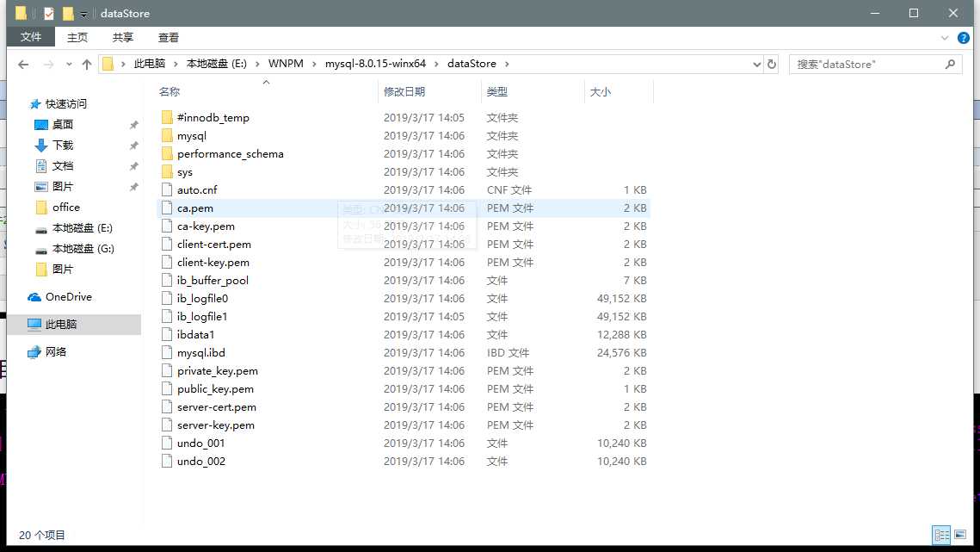Open the help question mark icon
Screen dimensions: 980x552
pos(963,38)
